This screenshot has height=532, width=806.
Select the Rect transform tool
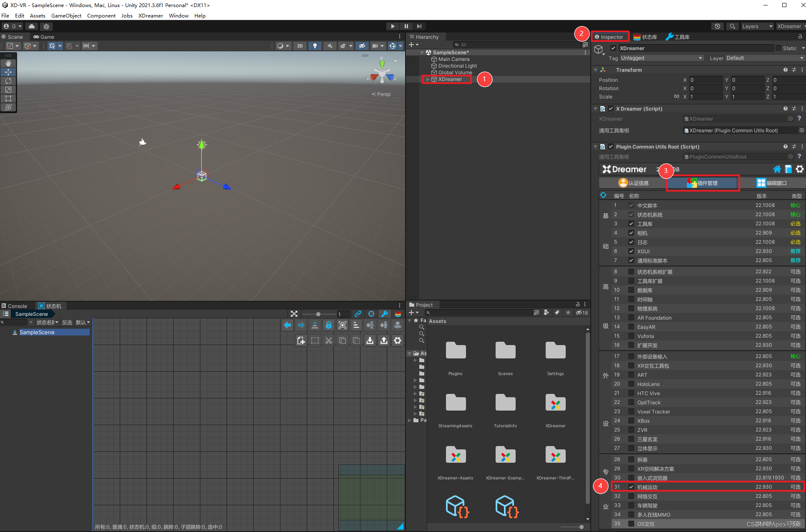pos(8,98)
